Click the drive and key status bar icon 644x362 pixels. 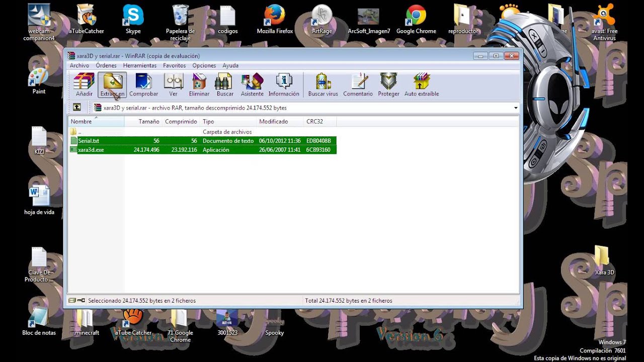(x=77, y=301)
